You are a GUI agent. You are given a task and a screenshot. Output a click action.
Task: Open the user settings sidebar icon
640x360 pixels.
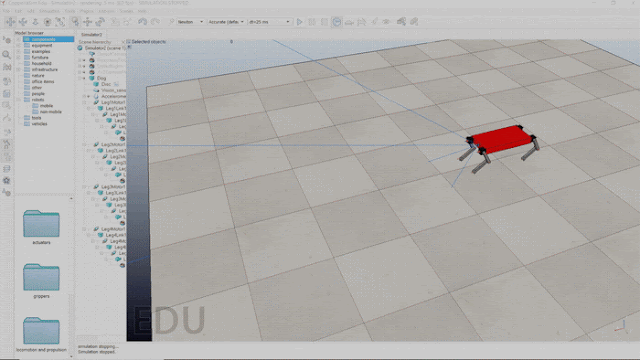pyautogui.click(x=7, y=193)
